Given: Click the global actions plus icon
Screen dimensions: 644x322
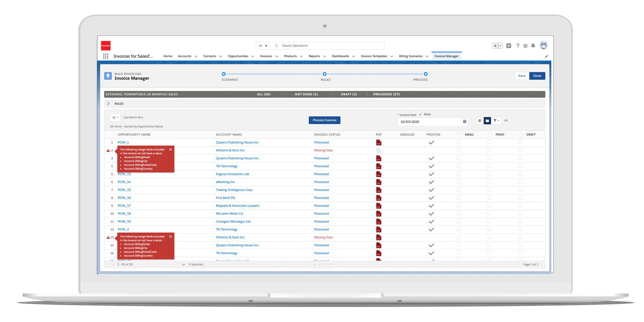Looking at the screenshot, I should (508, 46).
